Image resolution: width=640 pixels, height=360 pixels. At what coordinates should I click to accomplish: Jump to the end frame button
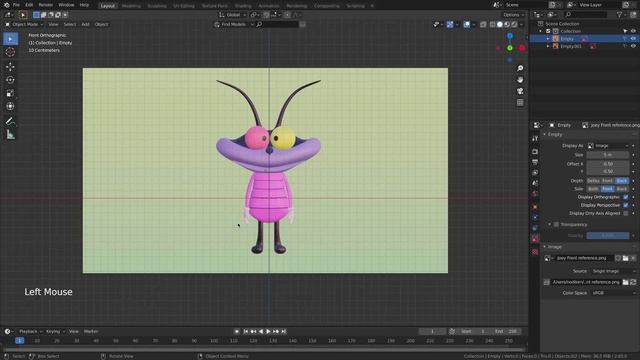coord(284,332)
